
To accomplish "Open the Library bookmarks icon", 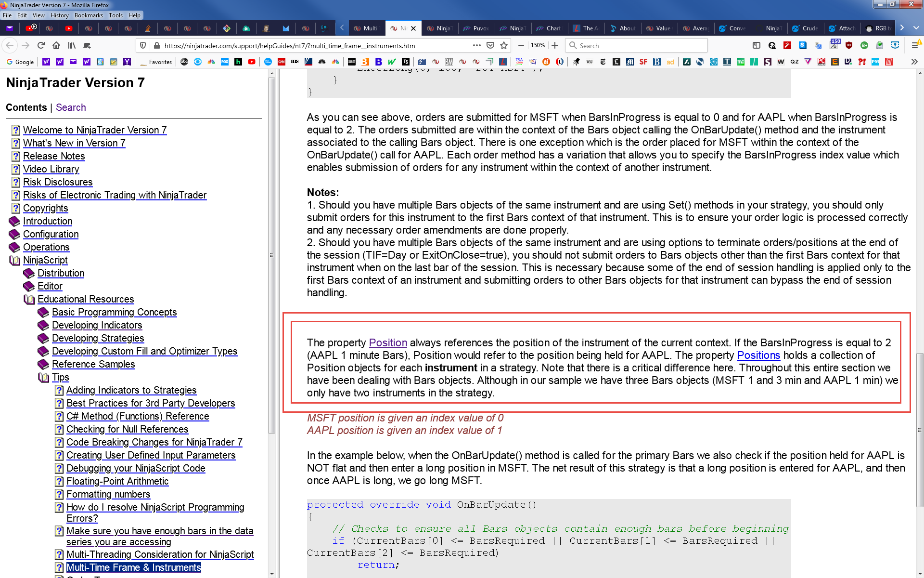I will (x=72, y=45).
